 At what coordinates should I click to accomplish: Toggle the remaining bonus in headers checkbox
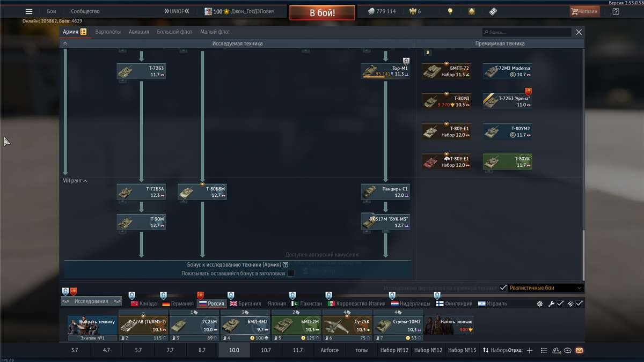pos(291,274)
